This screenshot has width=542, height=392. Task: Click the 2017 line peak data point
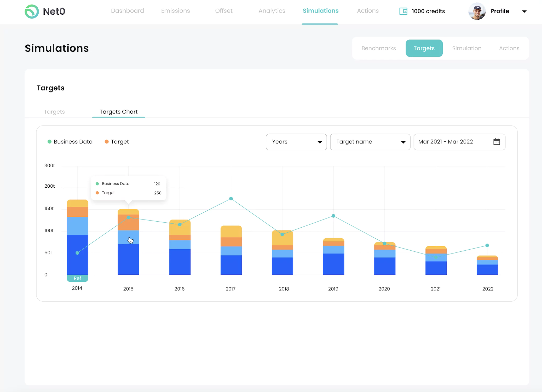[x=231, y=199]
